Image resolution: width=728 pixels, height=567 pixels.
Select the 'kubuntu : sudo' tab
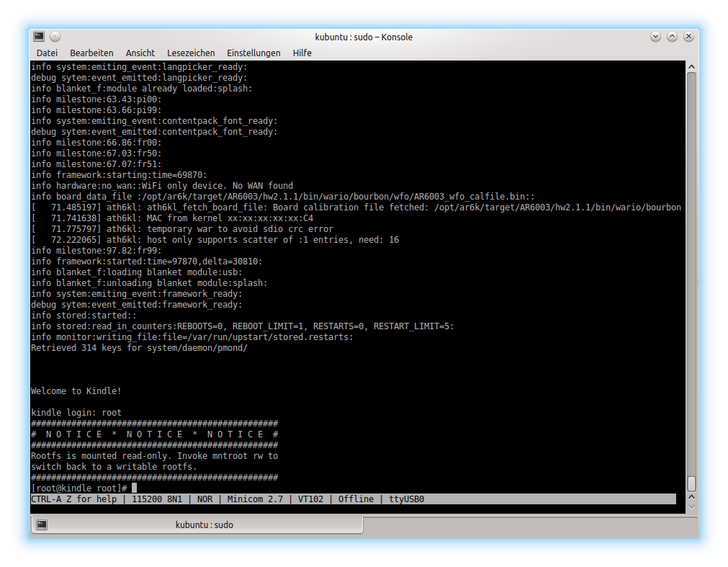[x=197, y=524]
